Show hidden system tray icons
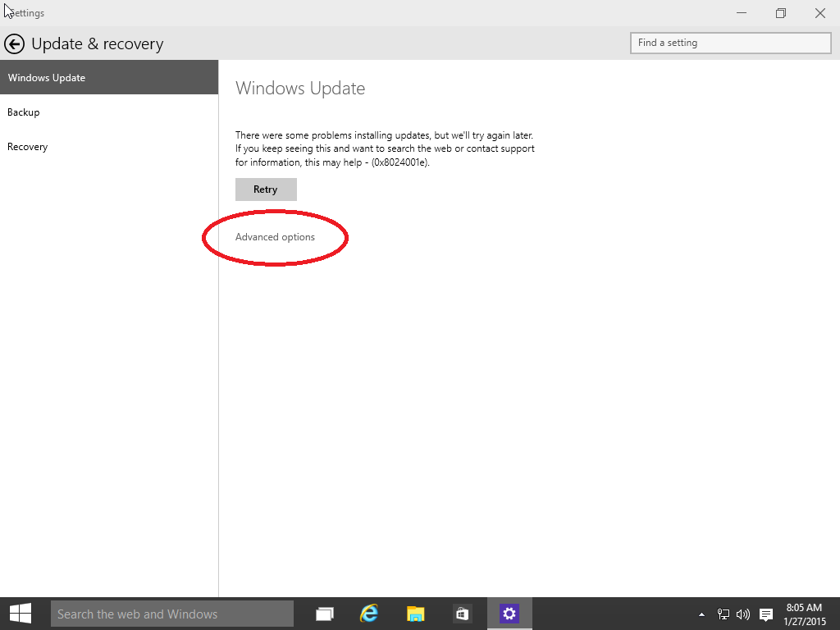 pos(702,614)
